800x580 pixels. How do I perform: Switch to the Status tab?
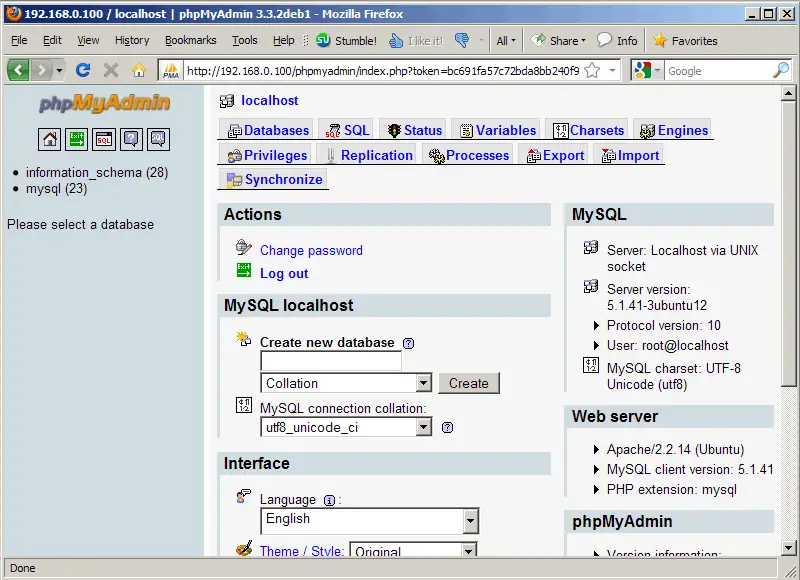tap(414, 131)
